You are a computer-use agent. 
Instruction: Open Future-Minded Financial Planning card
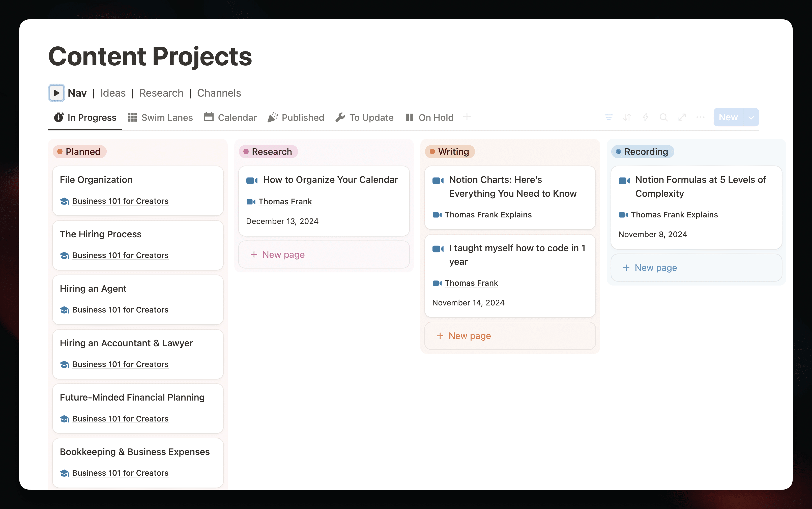138,408
